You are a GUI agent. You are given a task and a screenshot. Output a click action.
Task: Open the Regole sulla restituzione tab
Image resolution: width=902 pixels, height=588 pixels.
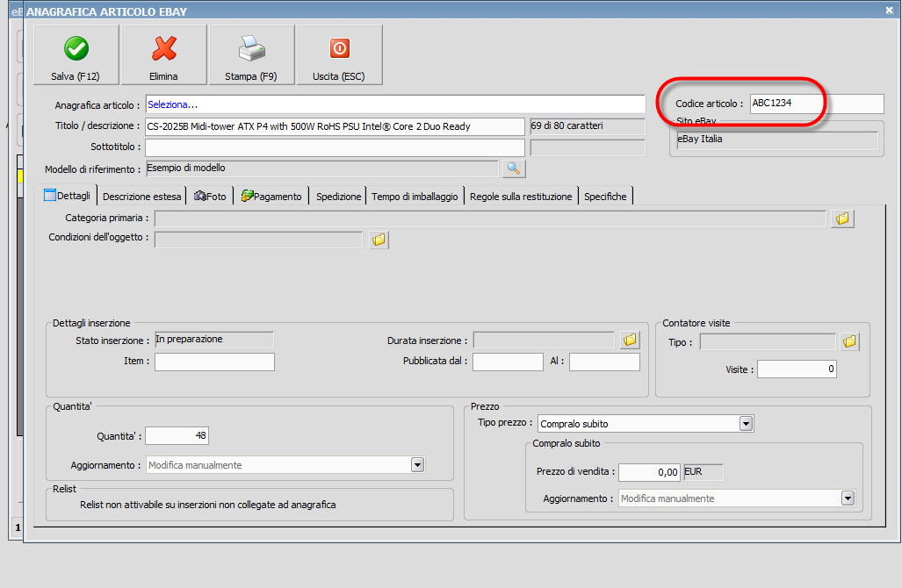coord(521,197)
